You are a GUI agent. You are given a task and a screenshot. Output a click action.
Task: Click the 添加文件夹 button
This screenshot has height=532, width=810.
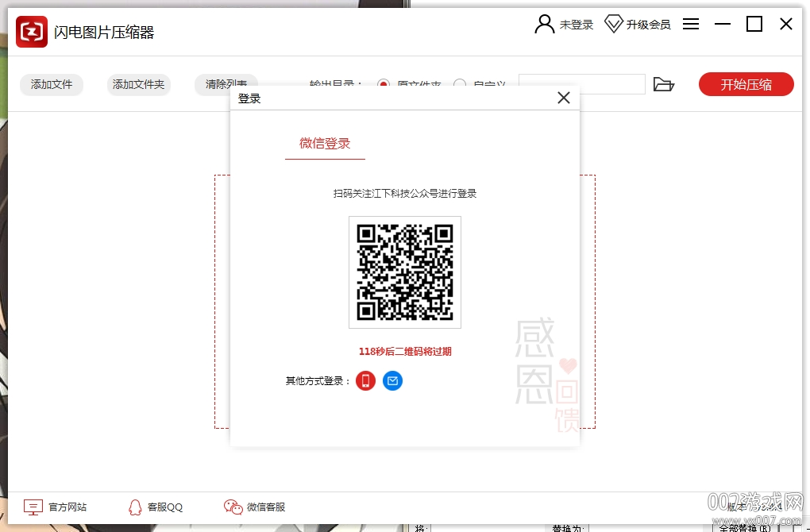click(x=138, y=85)
